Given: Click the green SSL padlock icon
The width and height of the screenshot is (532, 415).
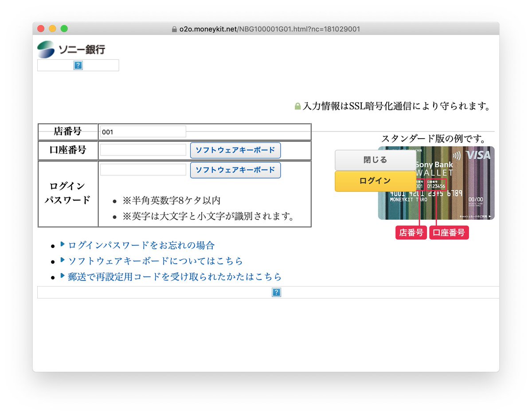Looking at the screenshot, I should [298, 107].
